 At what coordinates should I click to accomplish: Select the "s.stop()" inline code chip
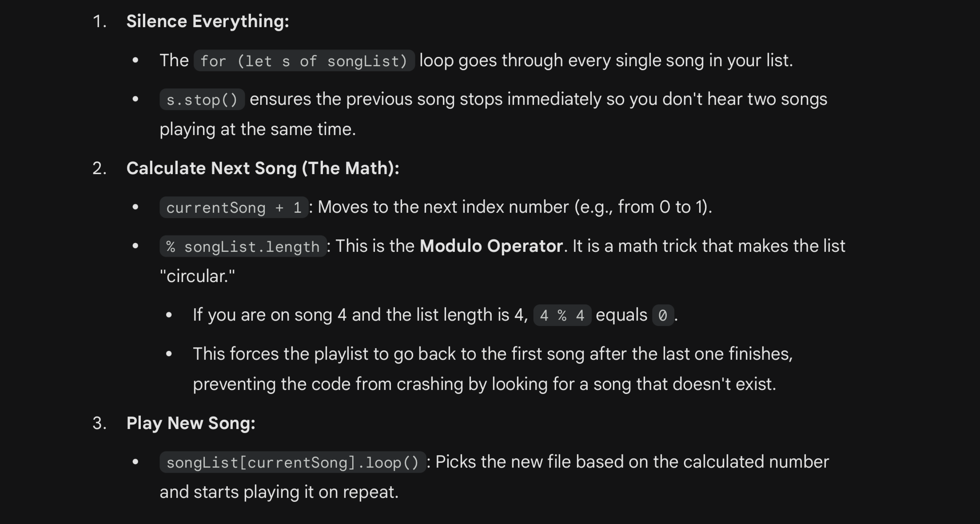[202, 99]
